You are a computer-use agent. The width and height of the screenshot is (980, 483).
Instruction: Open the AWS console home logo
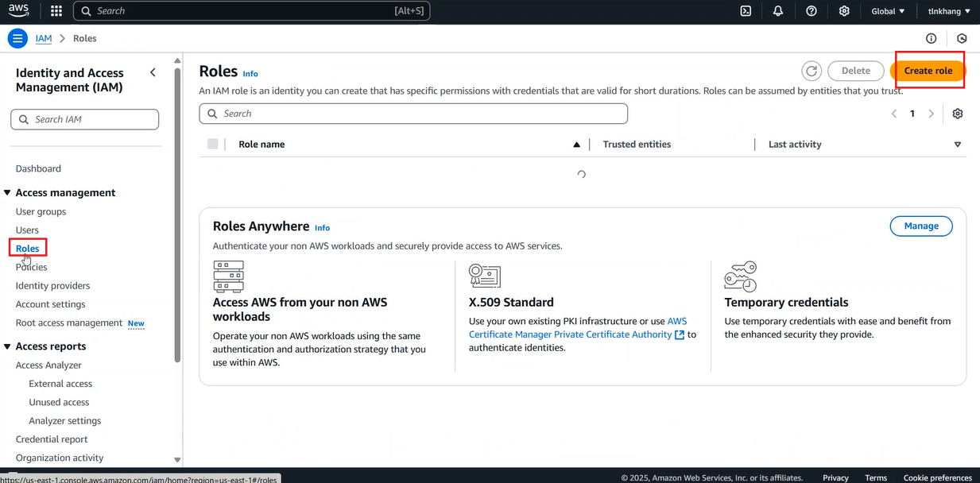point(19,11)
